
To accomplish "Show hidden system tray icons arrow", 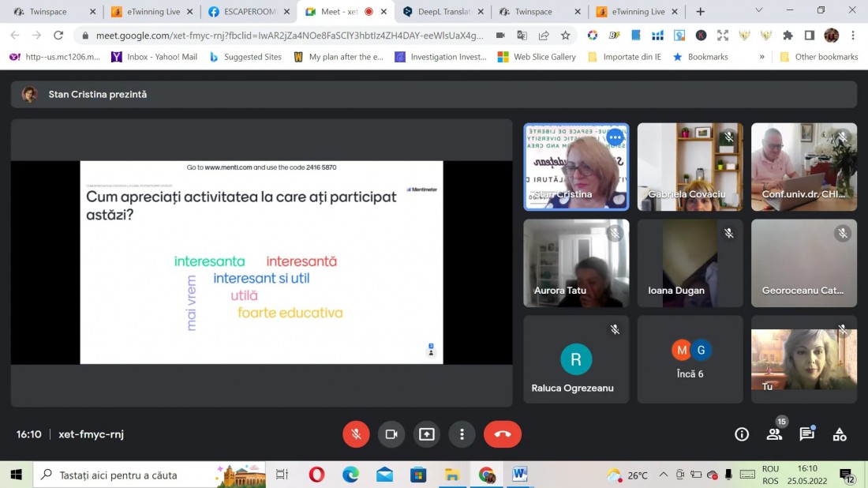I will (663, 475).
